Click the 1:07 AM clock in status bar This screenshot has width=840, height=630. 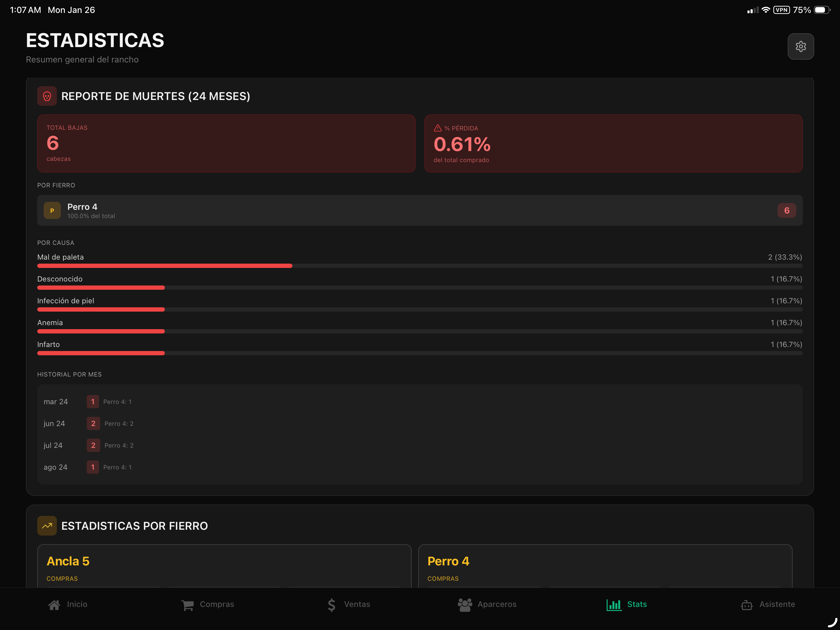point(26,10)
